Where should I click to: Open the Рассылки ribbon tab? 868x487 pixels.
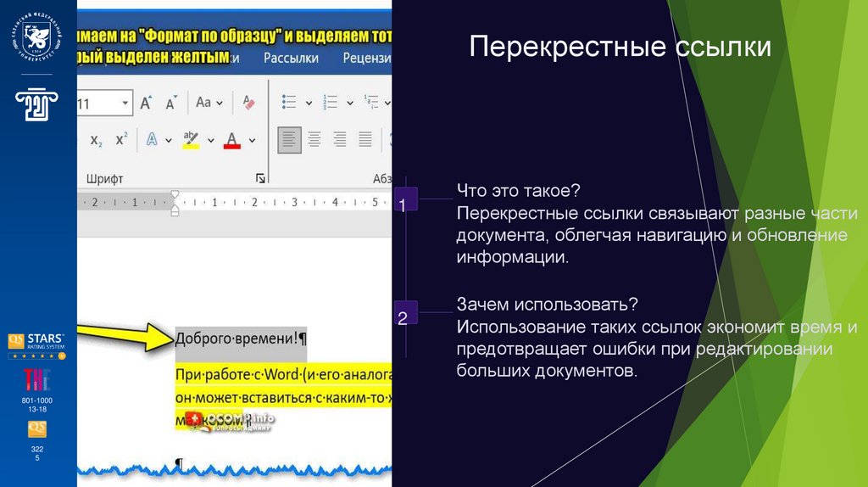(292, 59)
